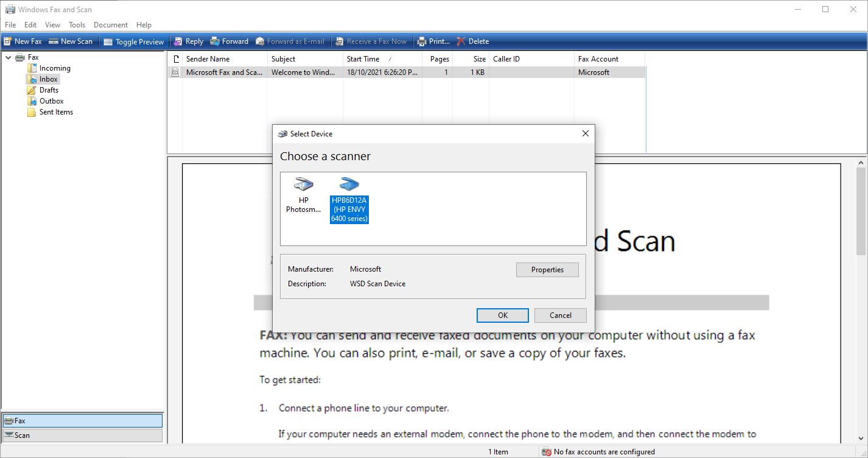
Task: Click the '1 Item' status bar text
Action: [x=498, y=452]
